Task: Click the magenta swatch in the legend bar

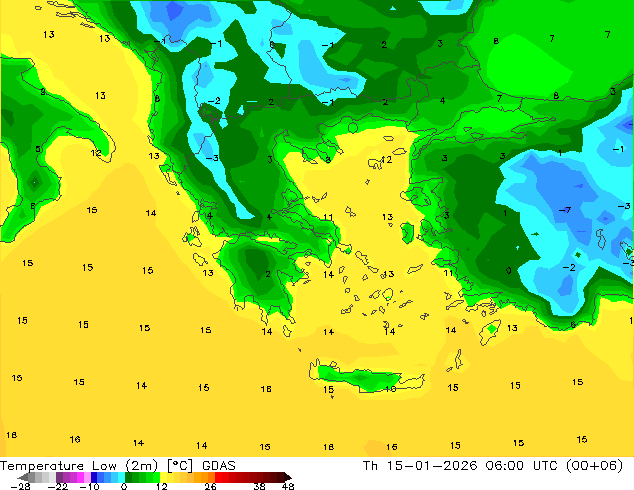Action: click(80, 477)
